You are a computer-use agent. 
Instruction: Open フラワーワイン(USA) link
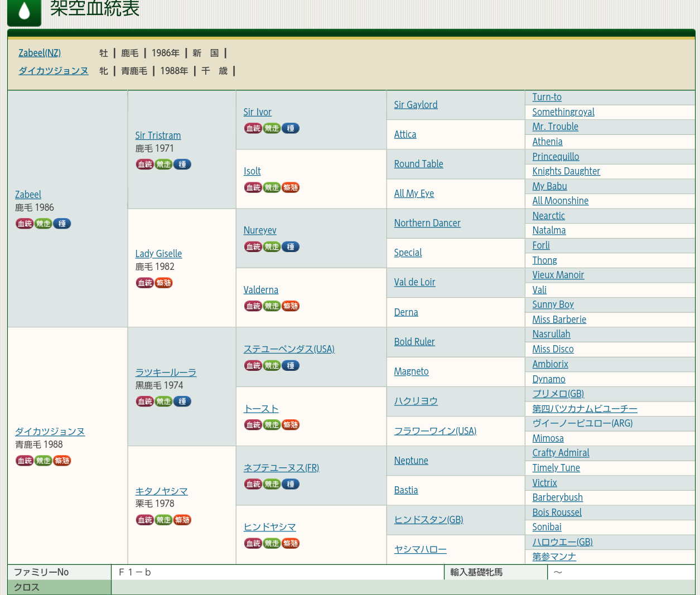pyautogui.click(x=435, y=431)
